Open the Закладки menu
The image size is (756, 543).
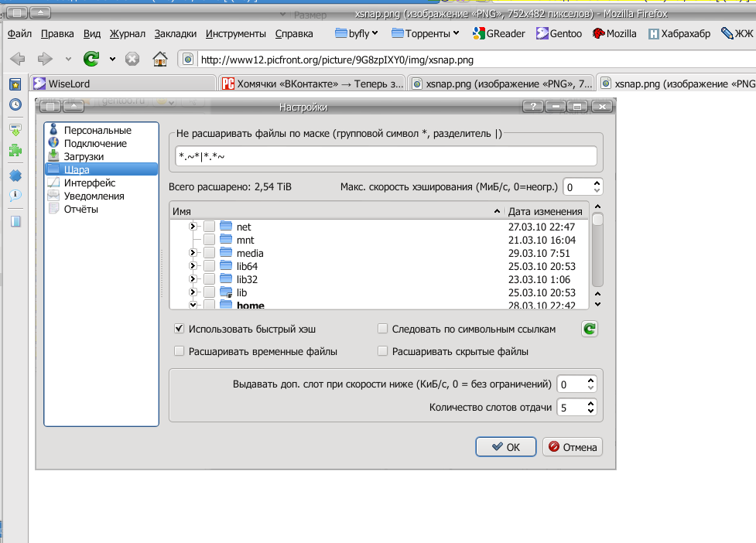click(176, 34)
